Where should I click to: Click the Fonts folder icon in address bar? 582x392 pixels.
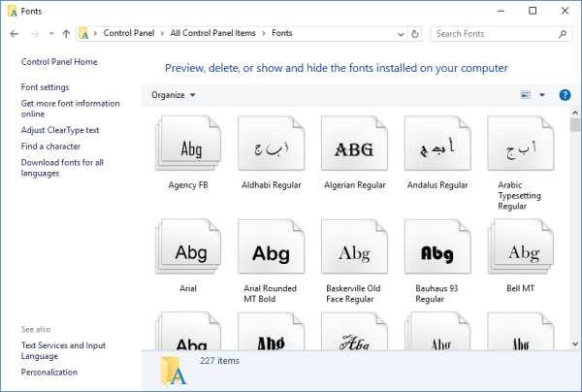pyautogui.click(x=83, y=33)
